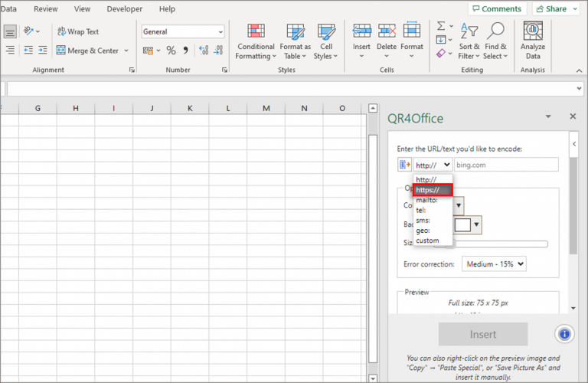Screen dimensions: 588x383
Task: Click the Fill down icon
Action: coord(441,39)
